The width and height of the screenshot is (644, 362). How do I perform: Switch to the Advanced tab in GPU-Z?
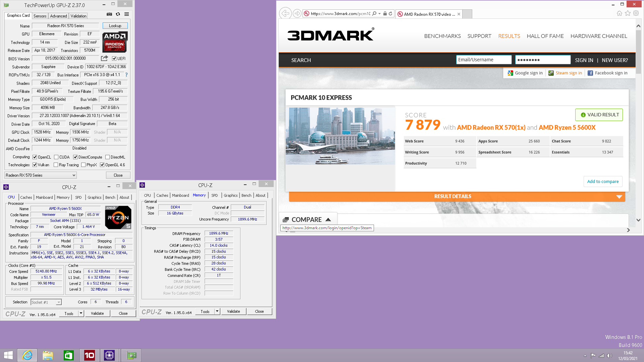(x=58, y=16)
